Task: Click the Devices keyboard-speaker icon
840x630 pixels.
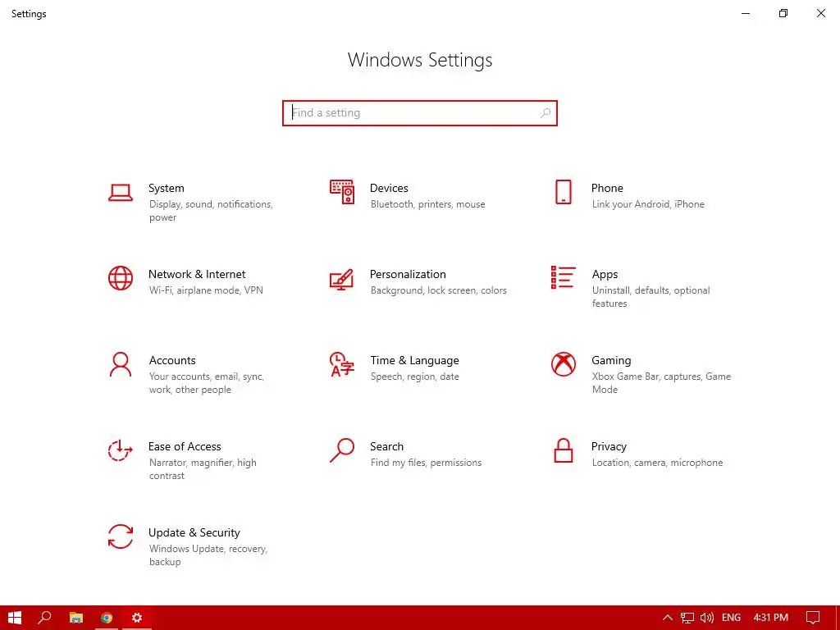Action: (x=342, y=192)
